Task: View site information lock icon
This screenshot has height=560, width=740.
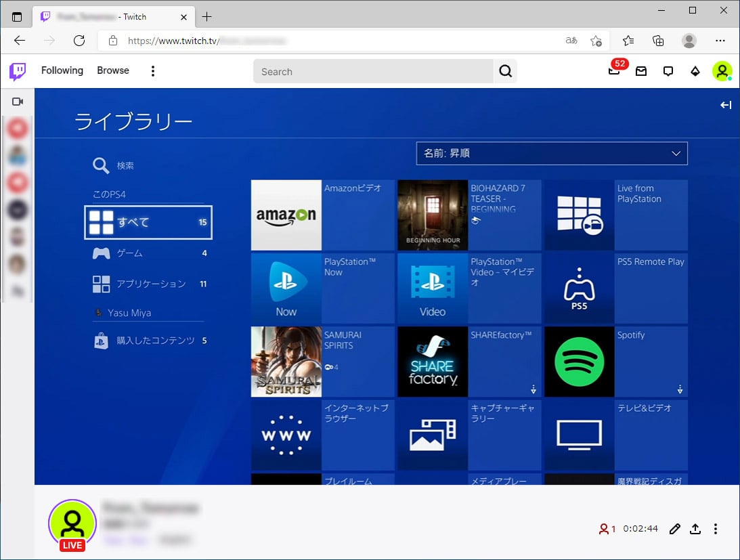Action: [x=113, y=41]
